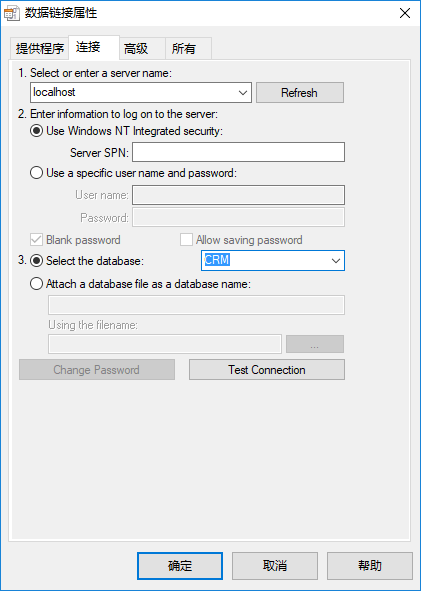This screenshot has width=421, height=591.
Task: Tick the Allow saving password checkbox
Action: tap(186, 240)
